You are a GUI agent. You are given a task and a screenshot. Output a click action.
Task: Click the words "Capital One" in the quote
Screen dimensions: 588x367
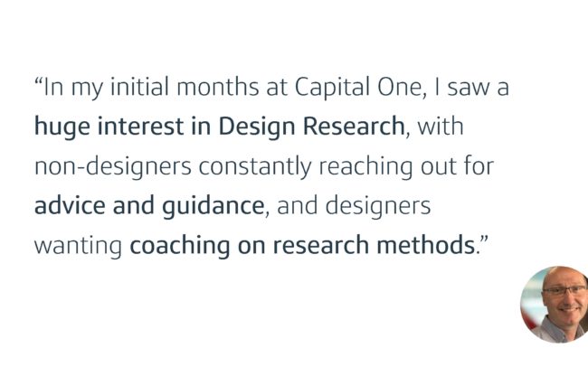point(359,88)
